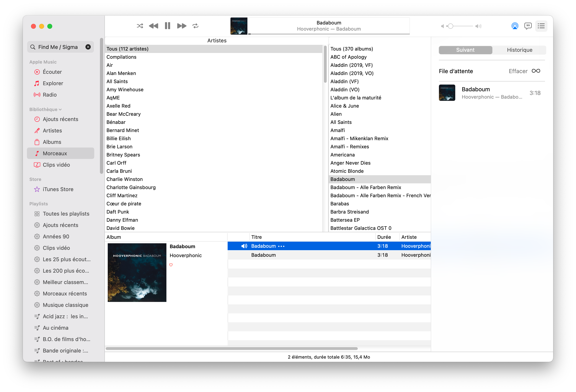
Task: Clear the search field text
Action: (x=88, y=47)
